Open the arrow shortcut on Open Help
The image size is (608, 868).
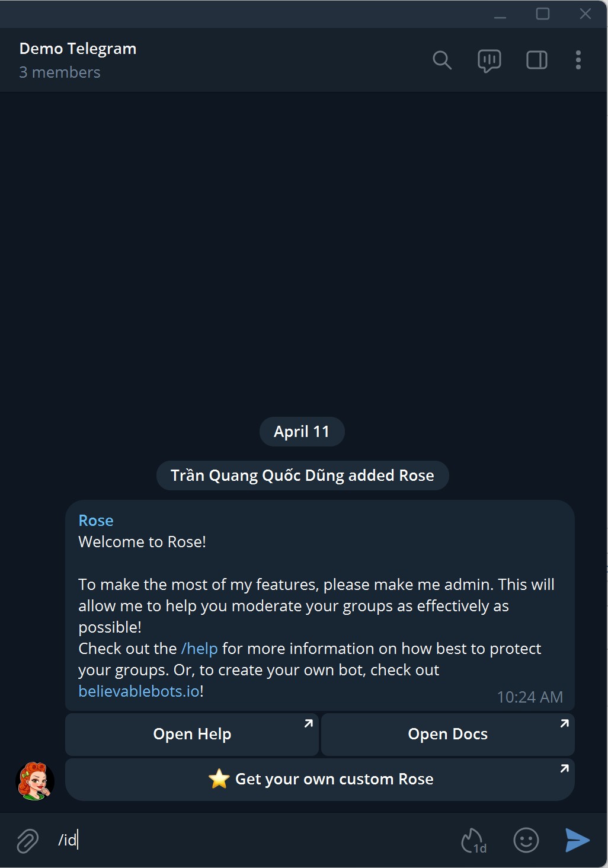pyautogui.click(x=308, y=724)
